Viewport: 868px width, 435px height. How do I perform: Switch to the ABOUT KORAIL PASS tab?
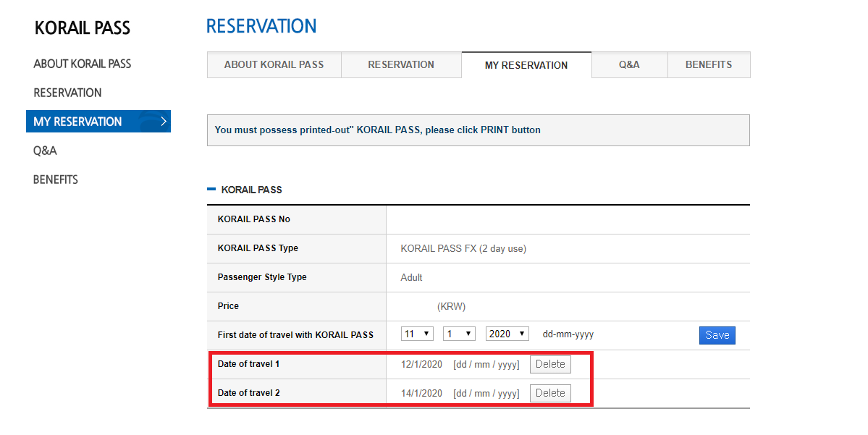(x=274, y=64)
